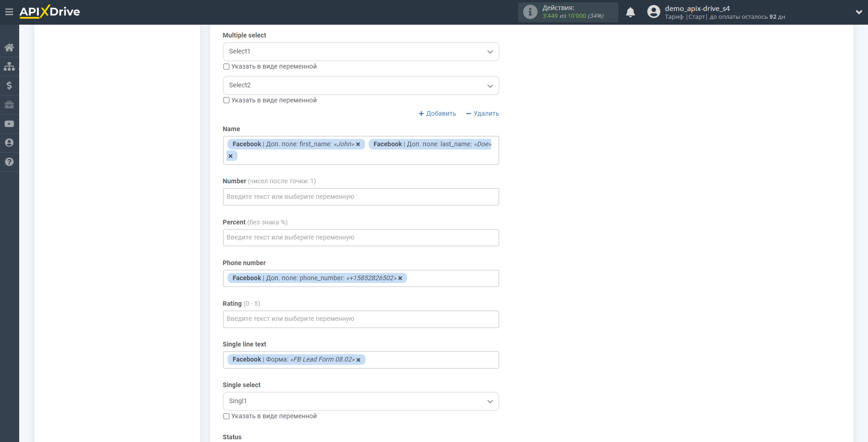Click the account avatar icon
The image size is (868, 442).
[x=654, y=12]
